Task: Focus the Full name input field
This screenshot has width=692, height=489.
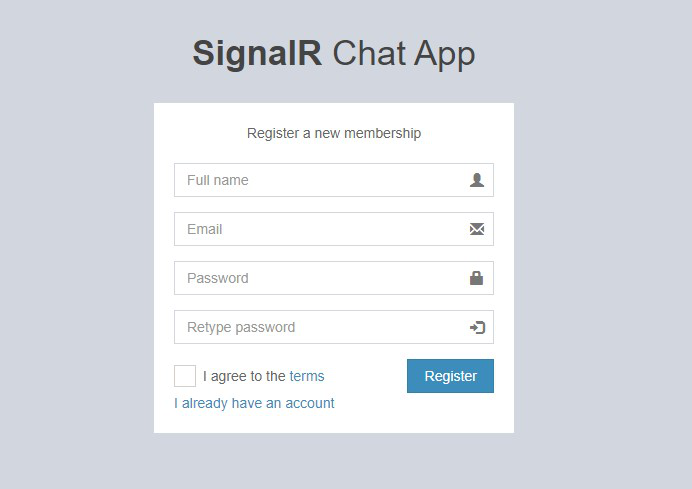Action: point(334,180)
